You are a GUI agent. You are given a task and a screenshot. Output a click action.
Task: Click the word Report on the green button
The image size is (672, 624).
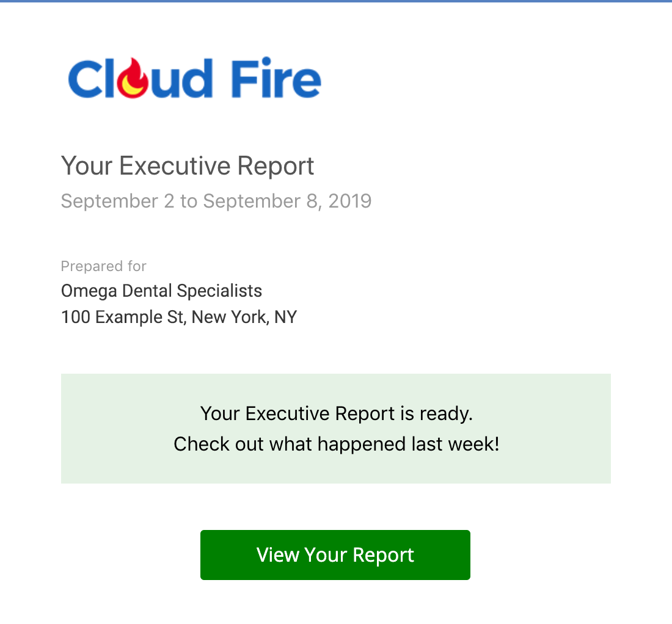383,556
